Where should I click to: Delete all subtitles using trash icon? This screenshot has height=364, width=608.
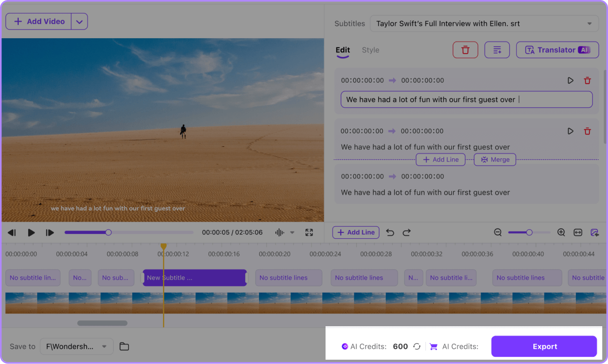(x=465, y=50)
